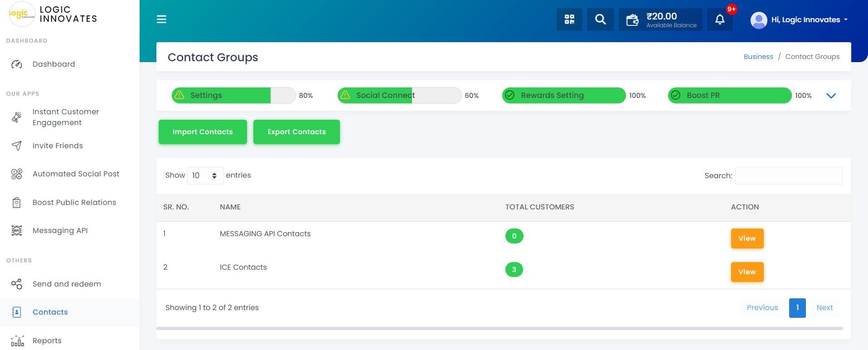Click the search magnifier icon
The width and height of the screenshot is (868, 350).
(600, 19)
